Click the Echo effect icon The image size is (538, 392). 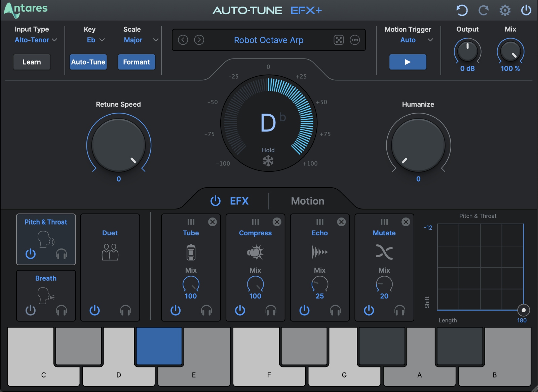coord(319,251)
